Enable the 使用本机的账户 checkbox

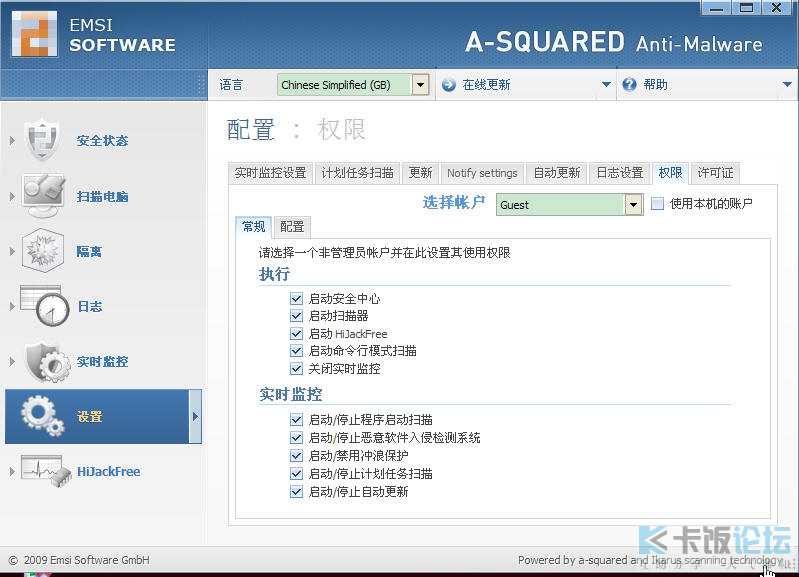658,204
